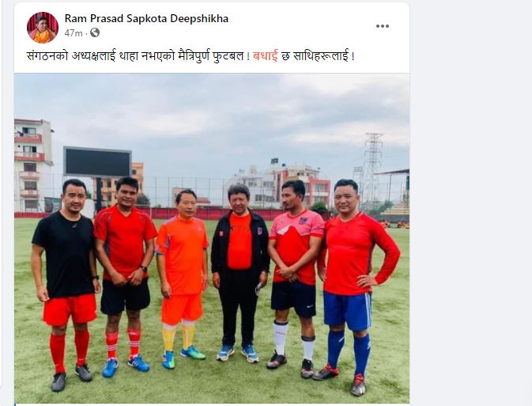532x406 pixels.
Task: Click the man with red striped socks
Action: pos(124,276)
